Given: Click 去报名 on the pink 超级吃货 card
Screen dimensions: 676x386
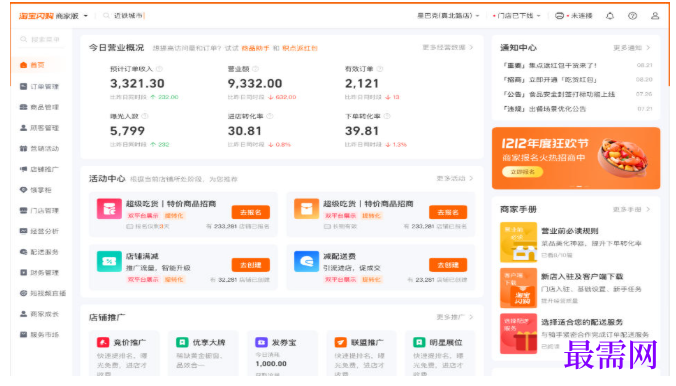Looking at the screenshot, I should point(250,212).
